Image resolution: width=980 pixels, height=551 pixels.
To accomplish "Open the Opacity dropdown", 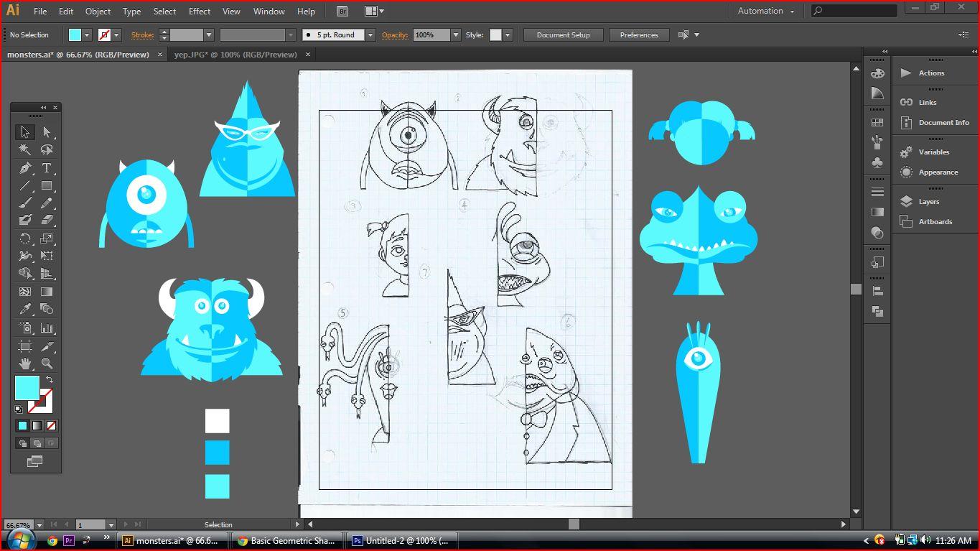I will click(x=457, y=34).
